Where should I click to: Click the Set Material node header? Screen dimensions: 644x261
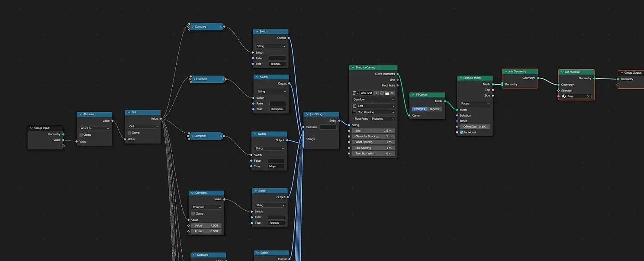point(576,72)
